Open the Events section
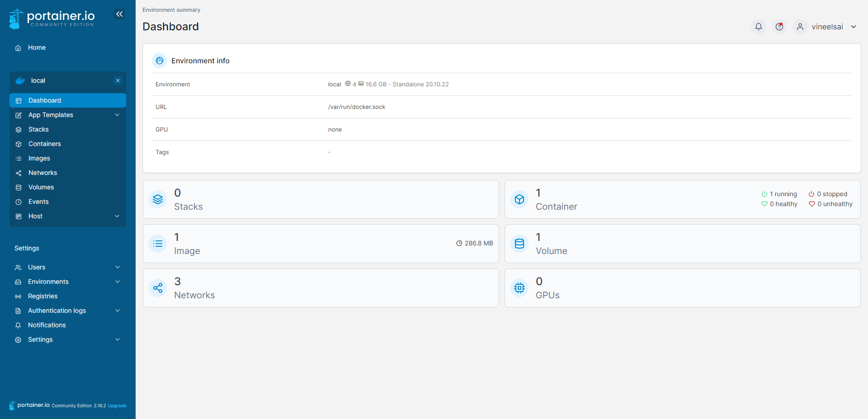 [38, 202]
